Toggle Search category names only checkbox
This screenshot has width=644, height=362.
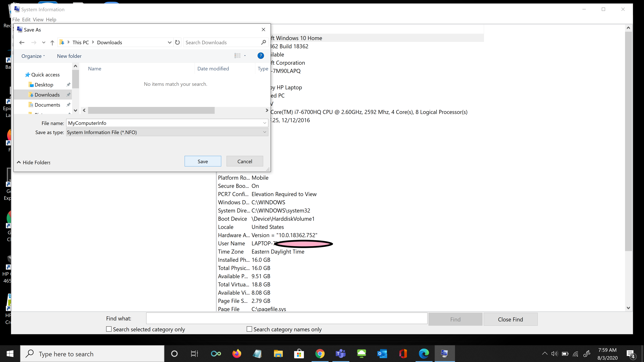[249, 329]
